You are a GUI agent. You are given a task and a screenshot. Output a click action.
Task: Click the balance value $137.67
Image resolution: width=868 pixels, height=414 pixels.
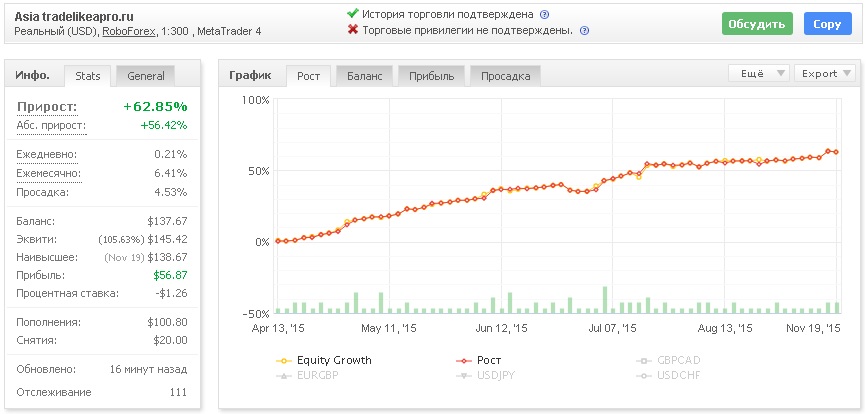pos(167,222)
